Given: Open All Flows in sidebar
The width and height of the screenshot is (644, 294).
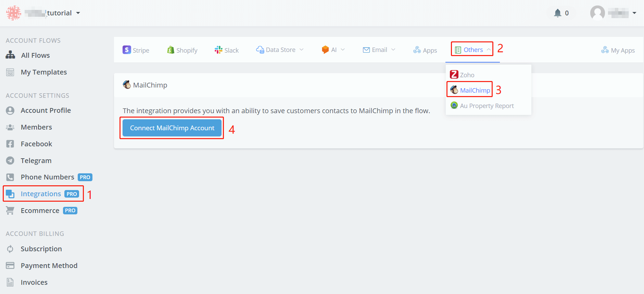Looking at the screenshot, I should pyautogui.click(x=35, y=55).
